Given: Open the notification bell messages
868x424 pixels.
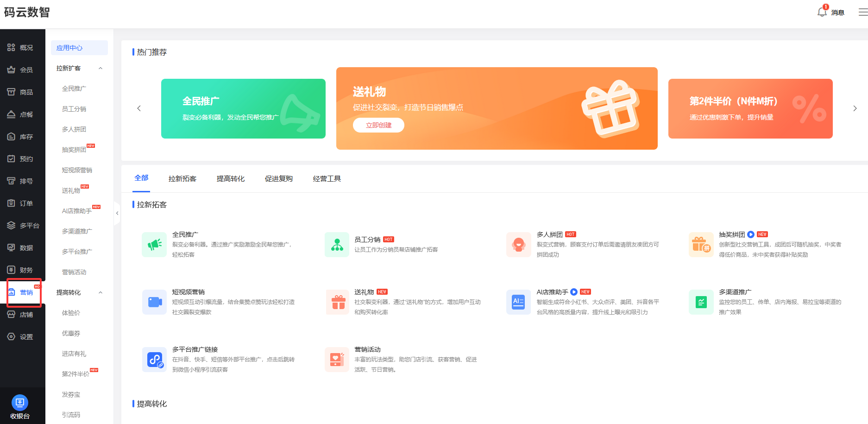Looking at the screenshot, I should click(822, 12).
